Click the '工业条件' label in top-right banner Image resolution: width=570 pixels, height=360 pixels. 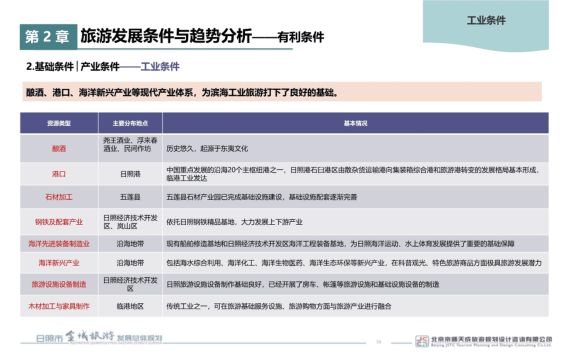(486, 20)
